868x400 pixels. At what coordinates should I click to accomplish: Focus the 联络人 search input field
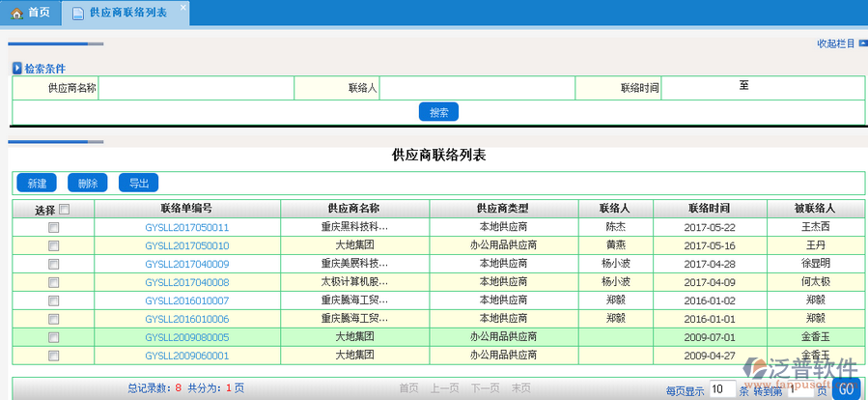tap(477, 88)
